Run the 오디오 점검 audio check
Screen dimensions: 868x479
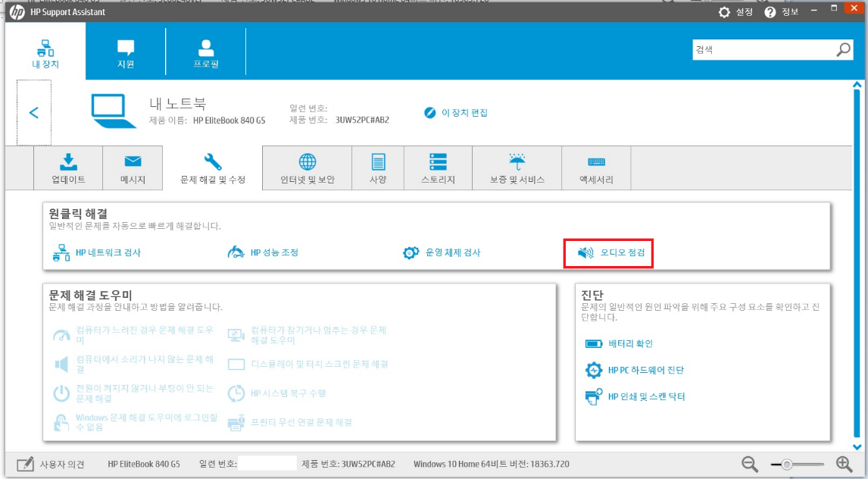tap(623, 254)
